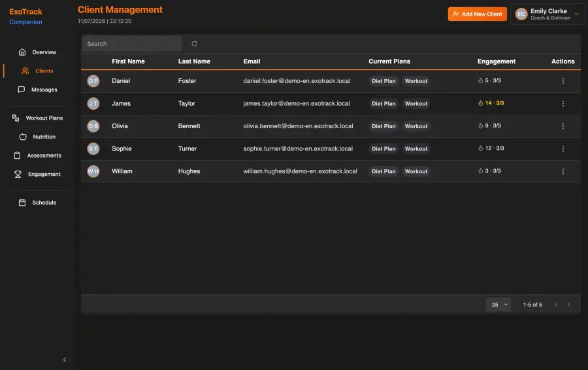Click the OB avatar for Olivia
The height and width of the screenshot is (370, 588).
93,126
